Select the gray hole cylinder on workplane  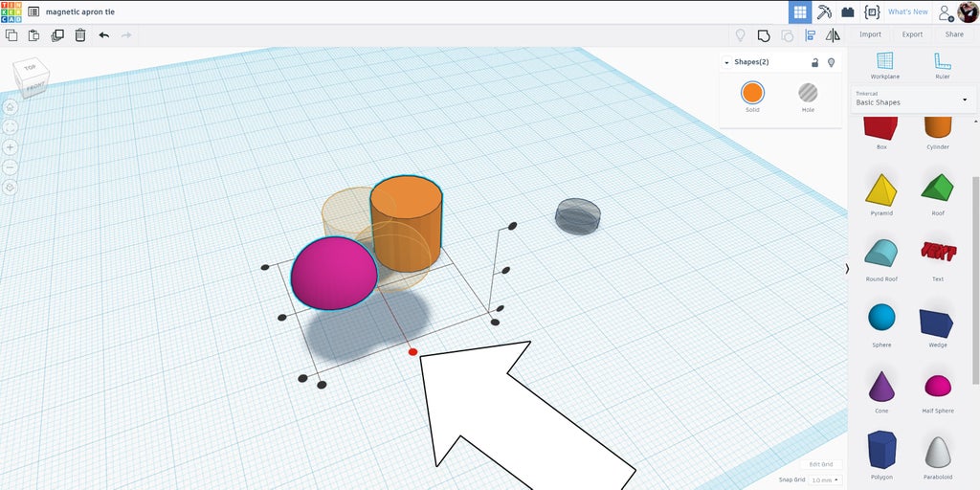point(577,216)
